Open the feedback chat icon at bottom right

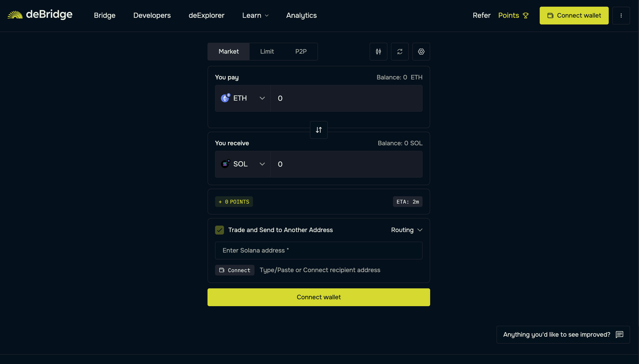[620, 335]
